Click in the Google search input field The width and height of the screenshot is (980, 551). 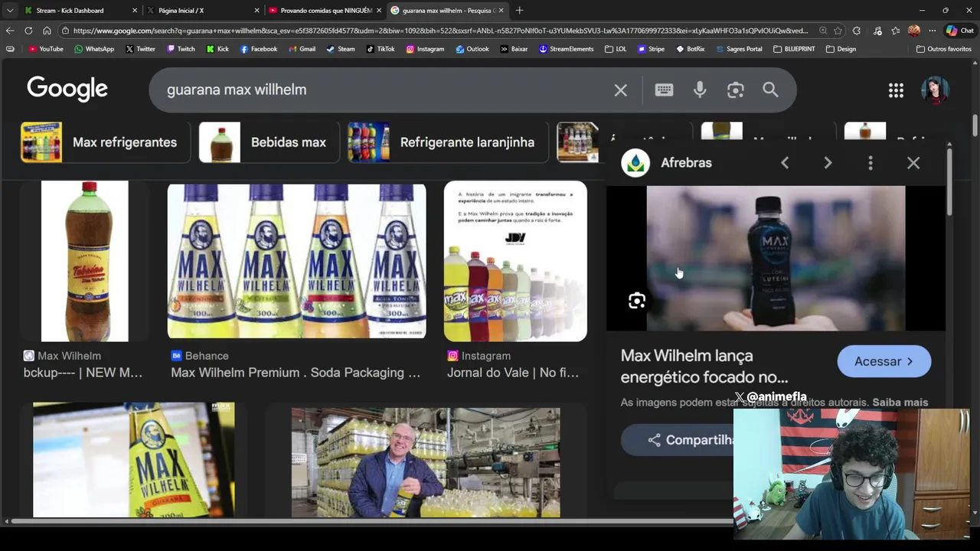[x=383, y=90]
